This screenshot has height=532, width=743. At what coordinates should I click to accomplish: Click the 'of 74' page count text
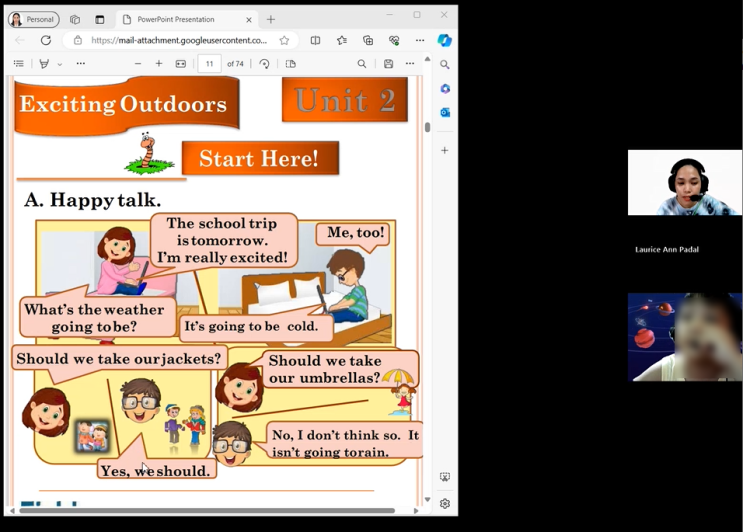coord(235,63)
